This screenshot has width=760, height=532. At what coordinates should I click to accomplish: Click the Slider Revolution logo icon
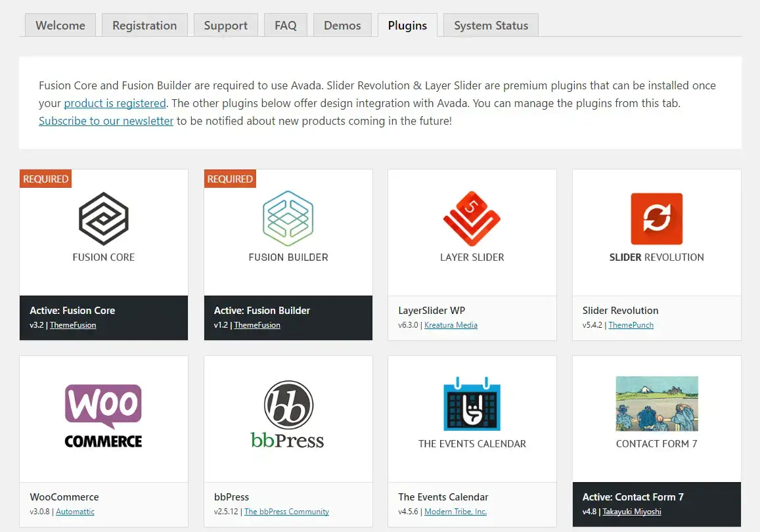[656, 219]
